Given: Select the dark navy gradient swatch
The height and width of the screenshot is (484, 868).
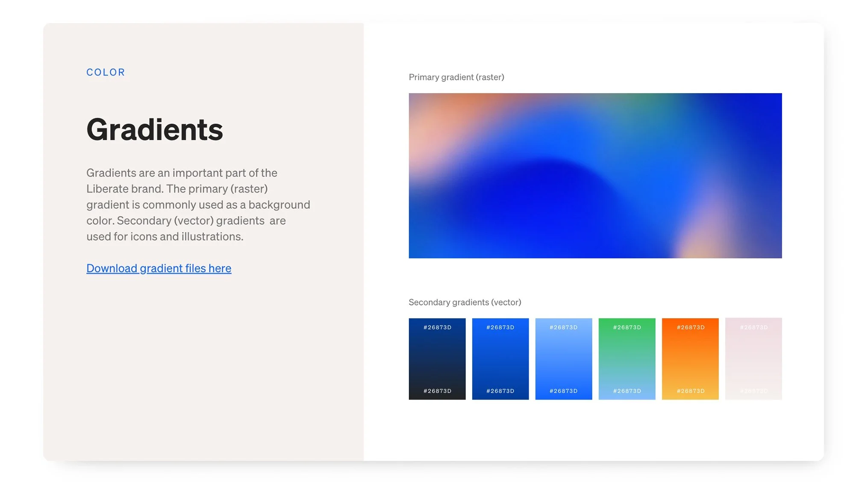Looking at the screenshot, I should [x=437, y=359].
